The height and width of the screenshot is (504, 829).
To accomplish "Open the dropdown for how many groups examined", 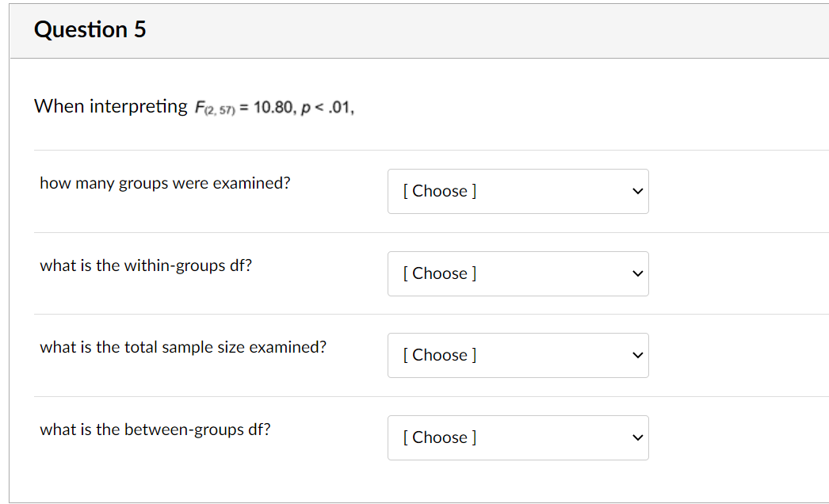I will tap(518, 191).
